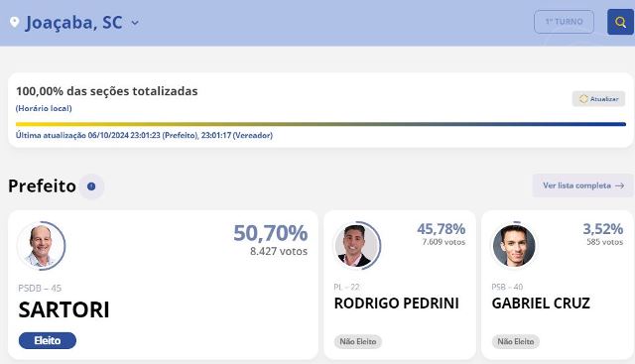
Task: Open the Prefeito info dot icon
Action: tap(91, 186)
